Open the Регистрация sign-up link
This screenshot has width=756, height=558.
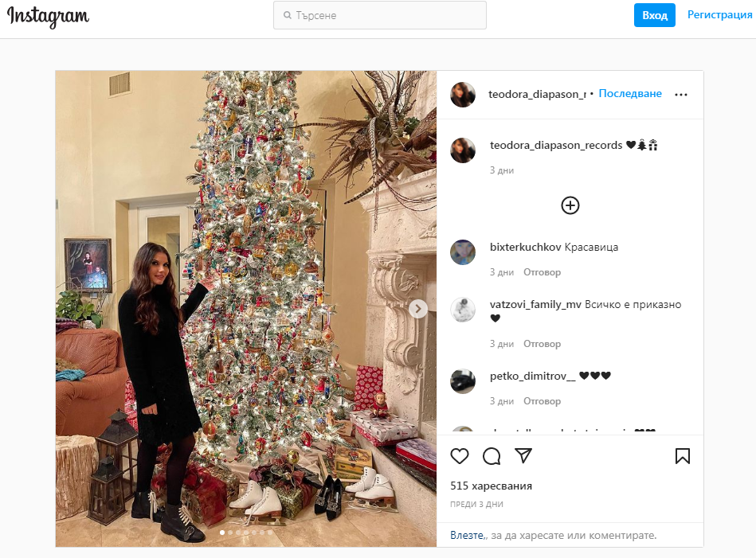pos(719,15)
